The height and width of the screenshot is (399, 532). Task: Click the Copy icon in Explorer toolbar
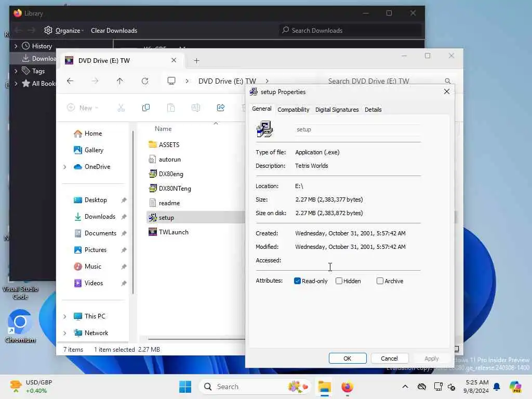click(x=146, y=108)
